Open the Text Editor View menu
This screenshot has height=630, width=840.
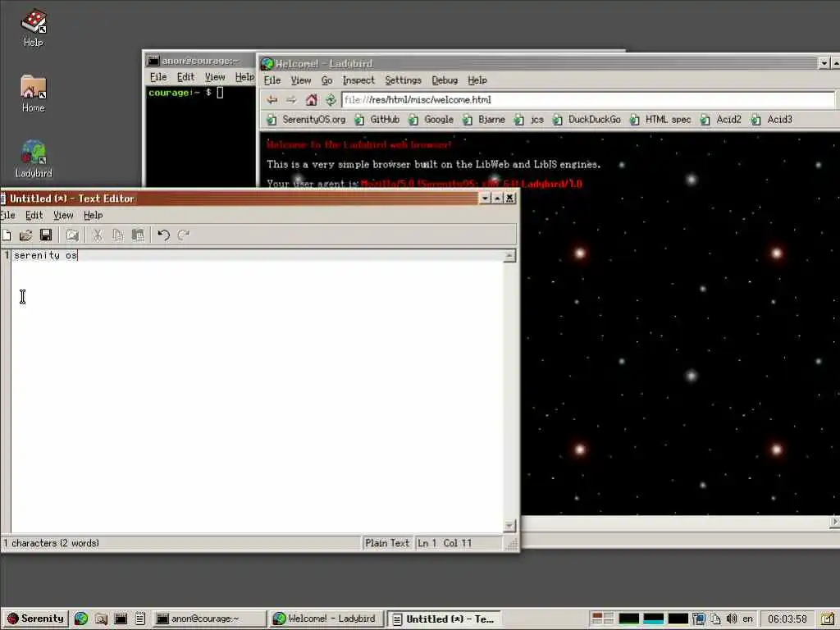click(x=63, y=216)
